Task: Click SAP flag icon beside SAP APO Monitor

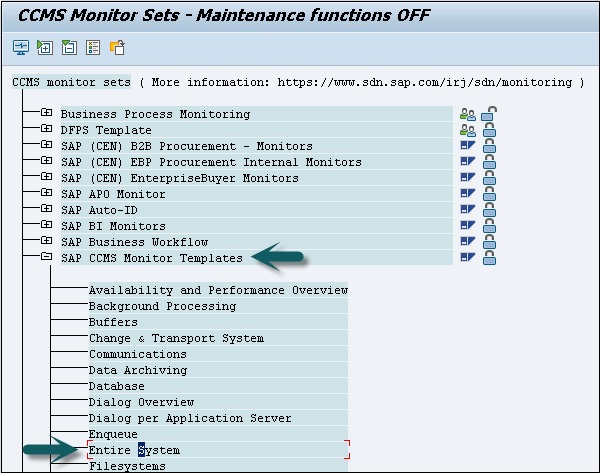Action: (x=467, y=194)
